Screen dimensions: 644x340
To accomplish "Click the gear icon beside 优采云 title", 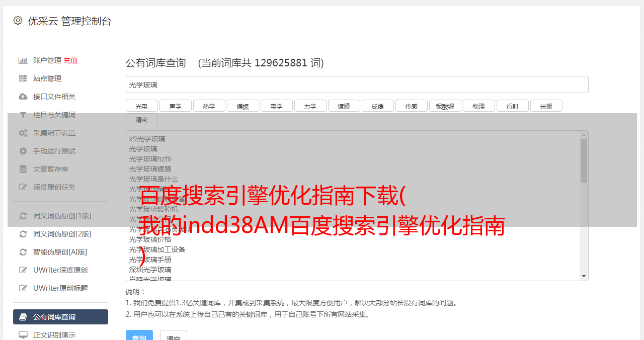I will pos(18,21).
